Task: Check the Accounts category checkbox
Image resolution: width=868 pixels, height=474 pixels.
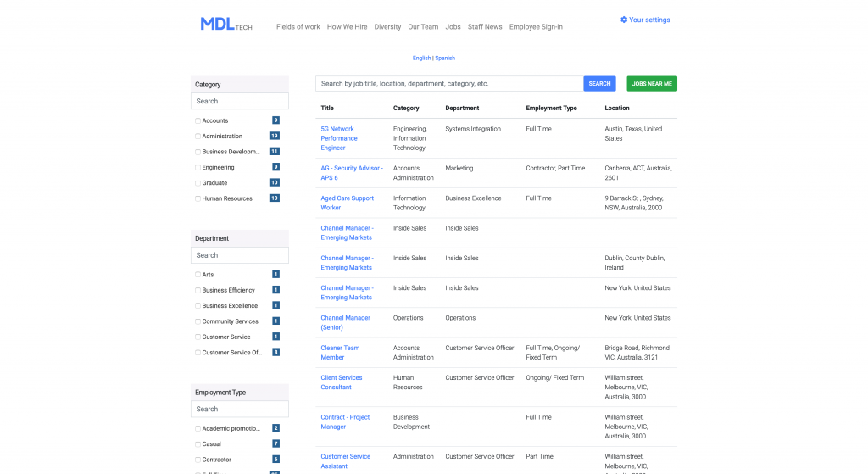Action: click(198, 121)
